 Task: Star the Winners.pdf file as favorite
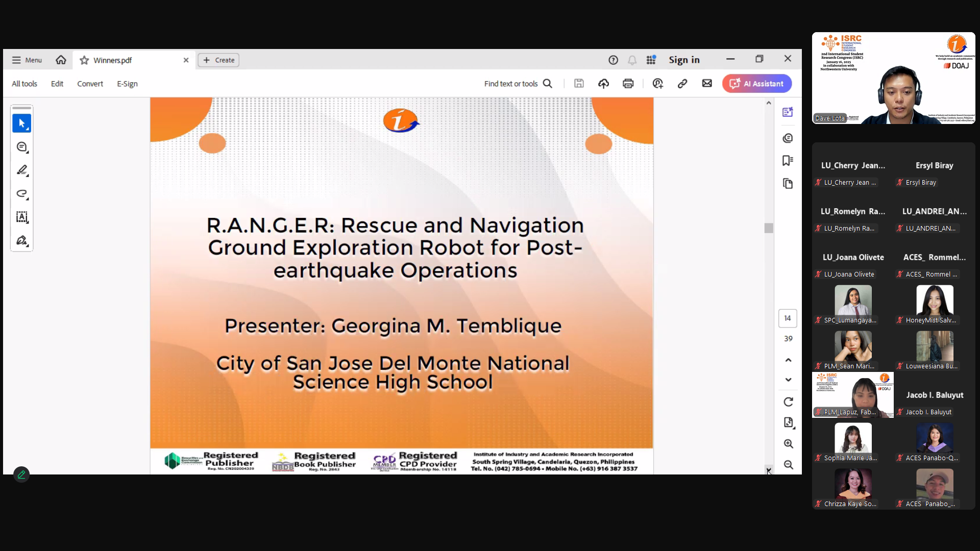[84, 60]
